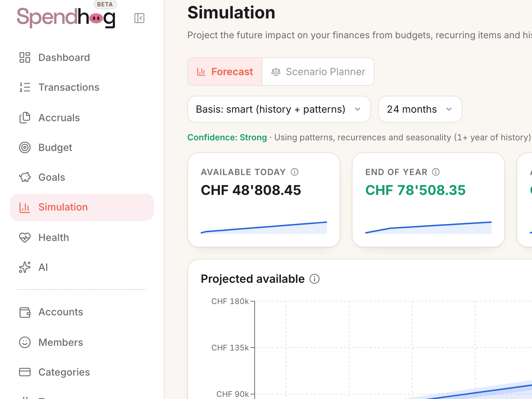The width and height of the screenshot is (532, 399).
Task: Click the Confidence: Strong label
Action: click(227, 137)
